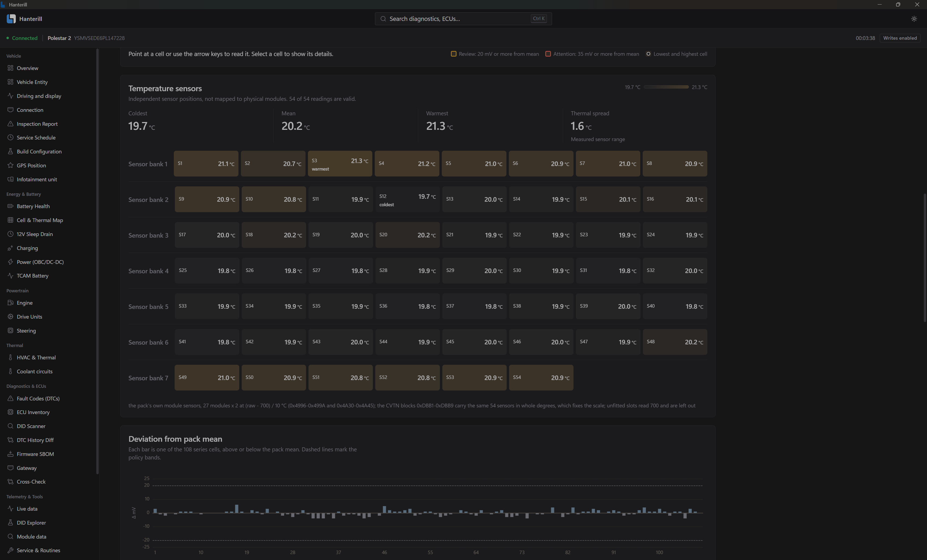Click the Battery Health icon
927x560 pixels.
(10, 206)
